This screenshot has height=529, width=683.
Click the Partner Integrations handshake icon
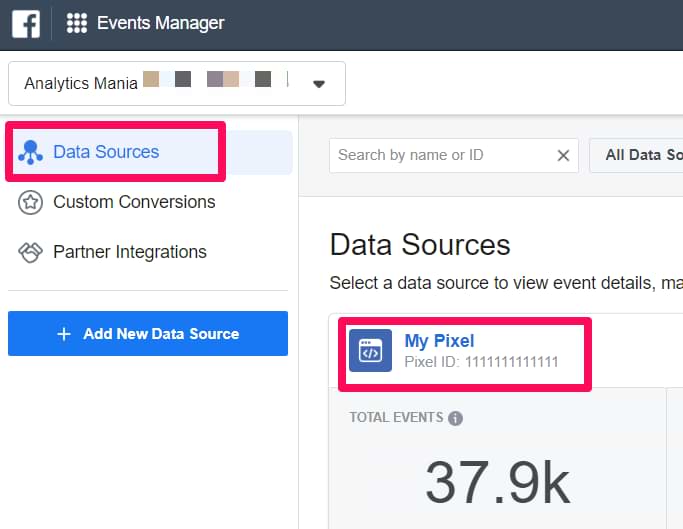click(x=30, y=252)
